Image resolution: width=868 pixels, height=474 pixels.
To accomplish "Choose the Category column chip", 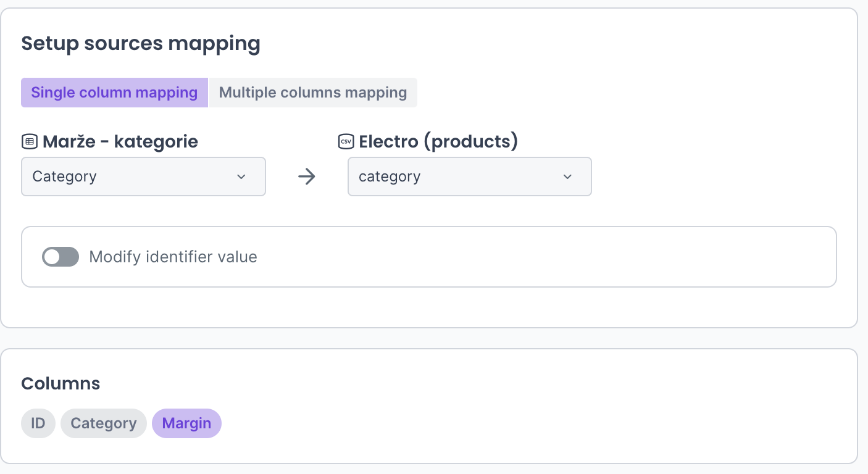I will (x=103, y=423).
